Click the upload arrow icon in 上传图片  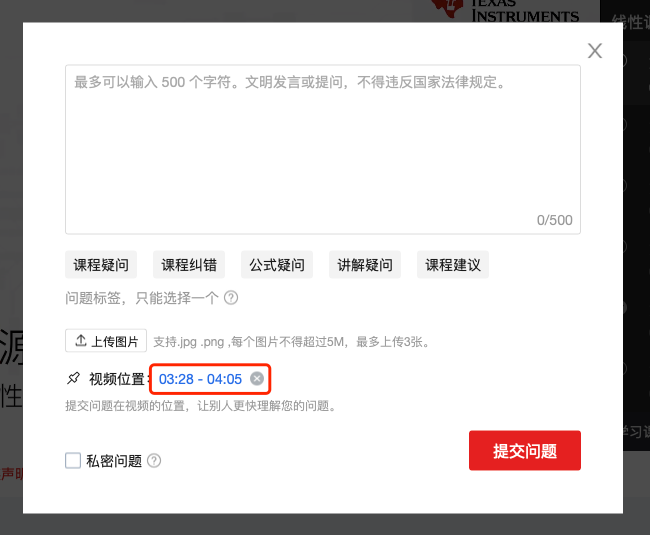tap(81, 341)
